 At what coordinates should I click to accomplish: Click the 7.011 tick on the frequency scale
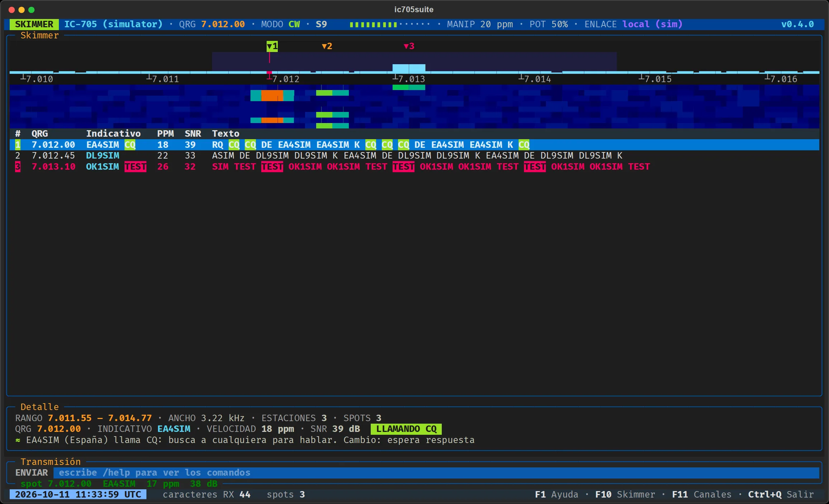point(163,79)
